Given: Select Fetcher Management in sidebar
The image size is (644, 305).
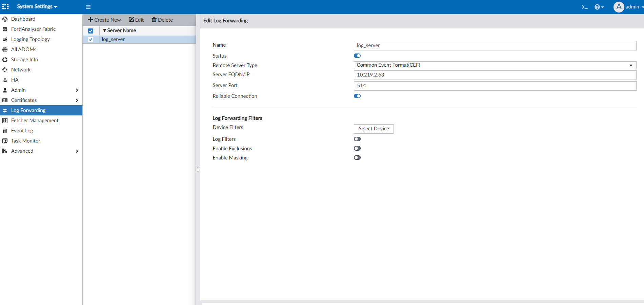Looking at the screenshot, I should 35,120.
